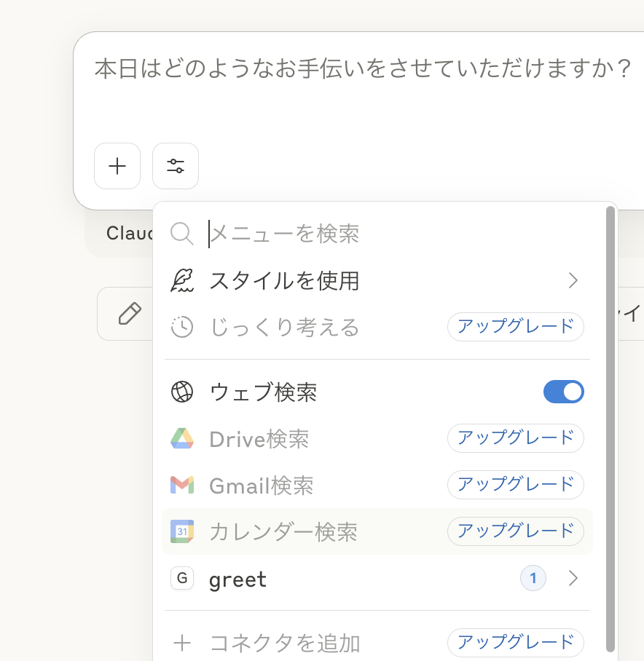Click the clock icon for extended thinking

point(182,327)
